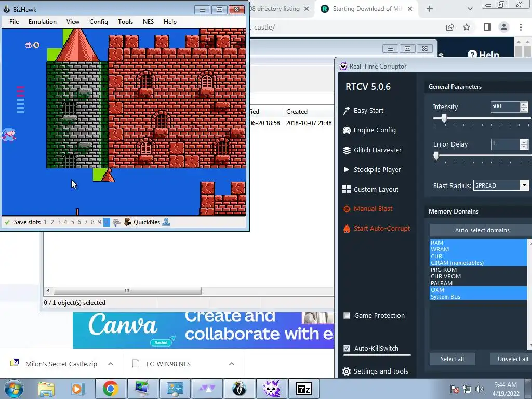Open NES menu in BizHawk
The height and width of the screenshot is (399, 532).
click(148, 22)
